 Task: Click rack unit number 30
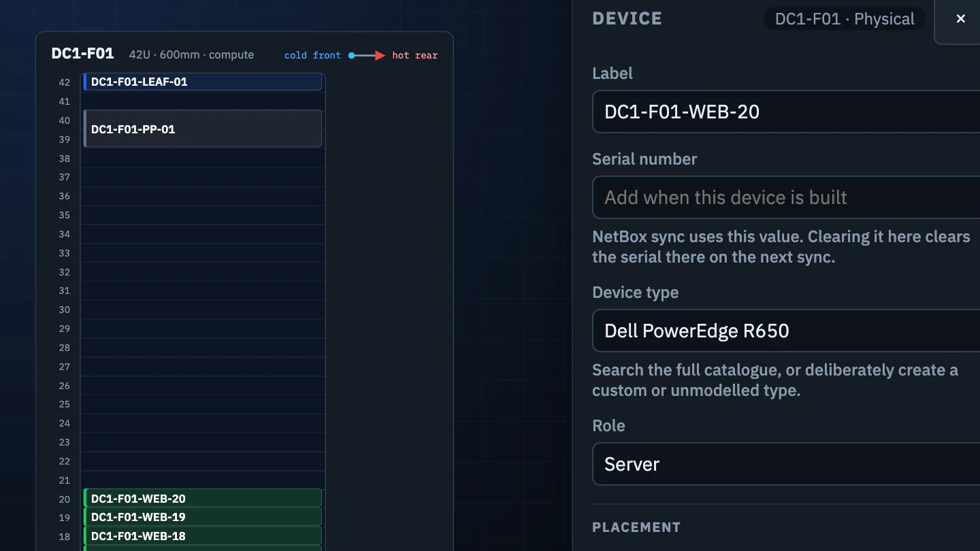[65, 310]
